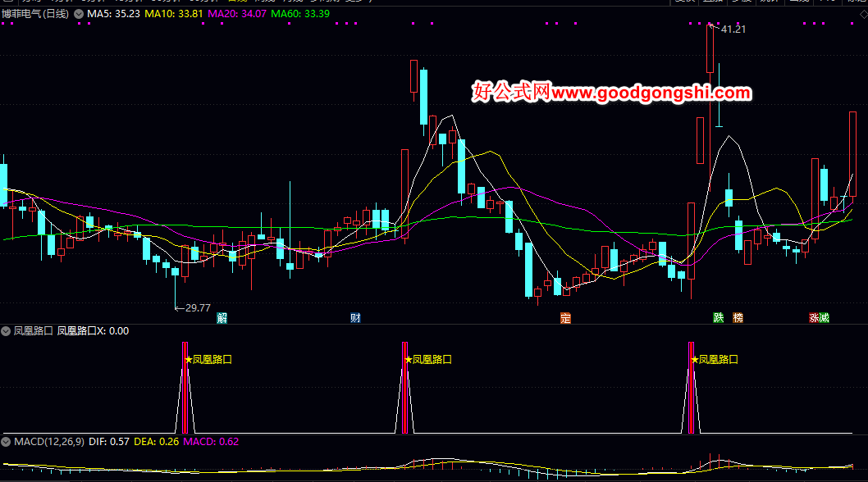Click the MA5: 35.23 label
Viewport: 868px width, 482px height.
tap(113, 14)
